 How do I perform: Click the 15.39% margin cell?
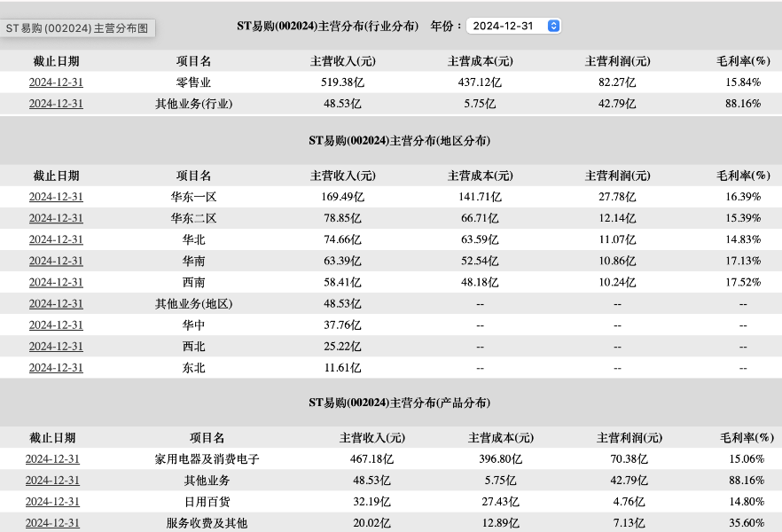tap(743, 218)
